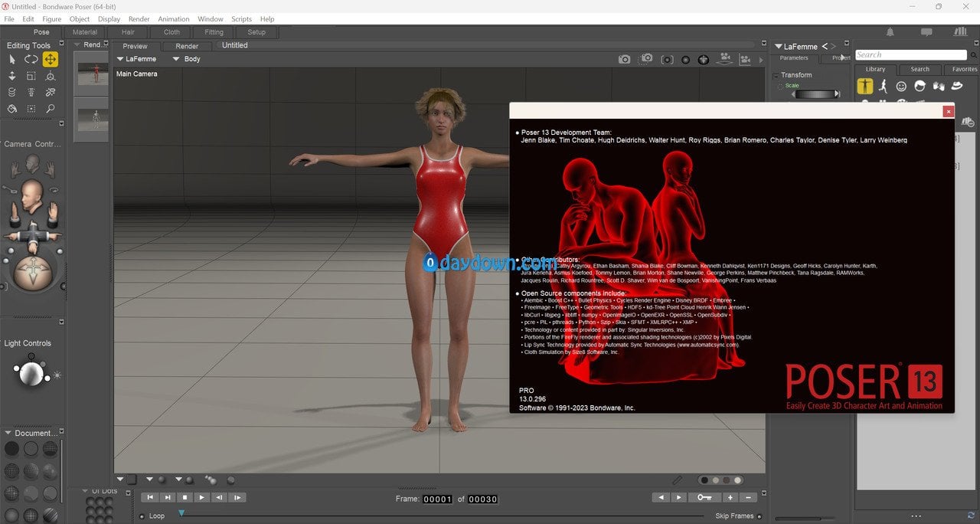Open the Rend. panel dropdown arrow

click(x=77, y=44)
